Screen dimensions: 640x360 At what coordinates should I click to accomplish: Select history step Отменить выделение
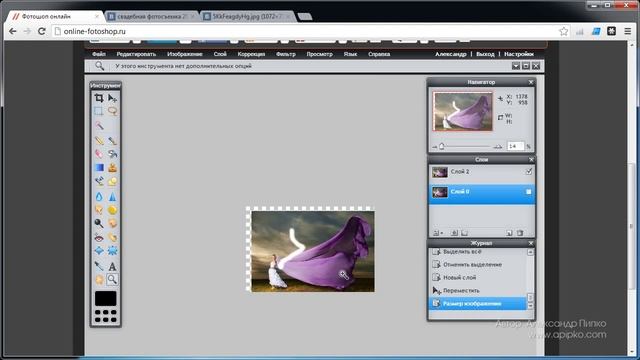[479, 264]
